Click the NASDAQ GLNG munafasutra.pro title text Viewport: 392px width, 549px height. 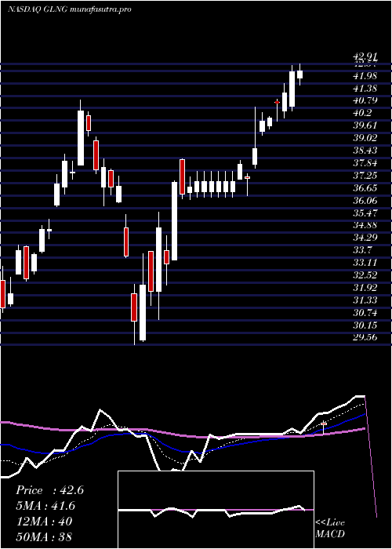(70, 9)
